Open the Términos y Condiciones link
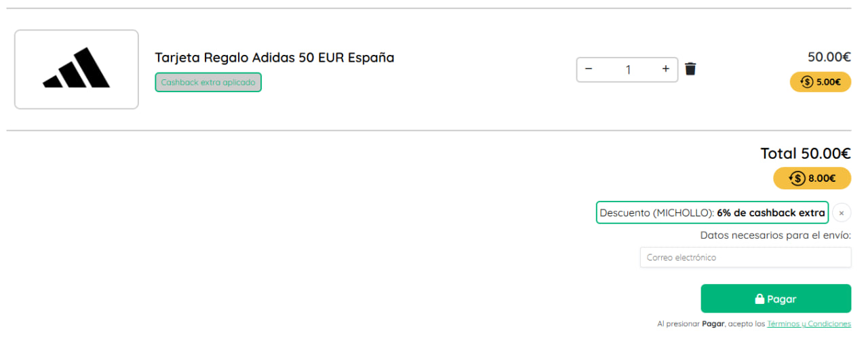 (x=808, y=324)
